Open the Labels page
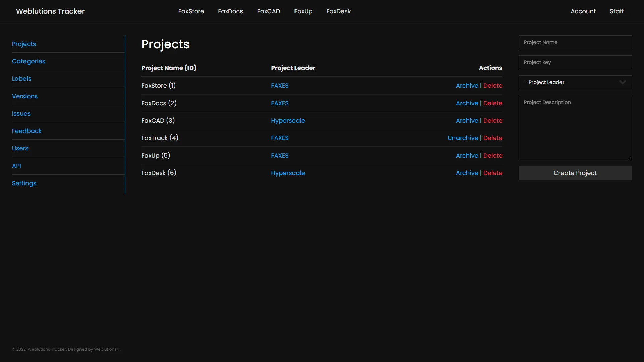 pyautogui.click(x=21, y=78)
